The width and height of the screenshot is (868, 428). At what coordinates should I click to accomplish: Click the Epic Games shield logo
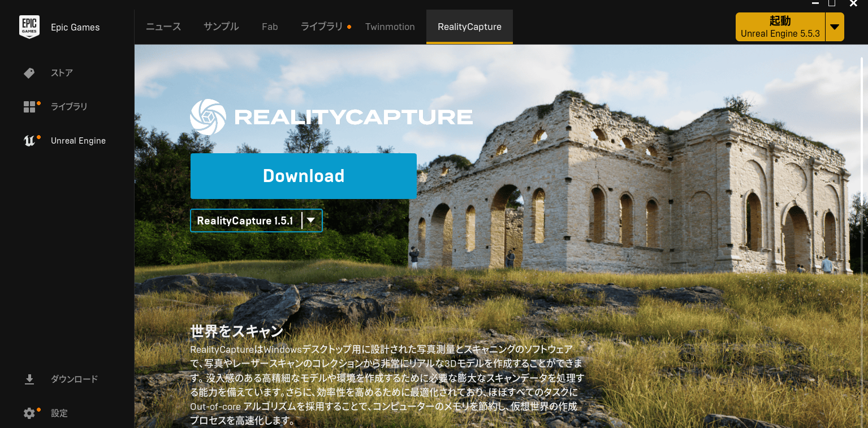(x=29, y=27)
